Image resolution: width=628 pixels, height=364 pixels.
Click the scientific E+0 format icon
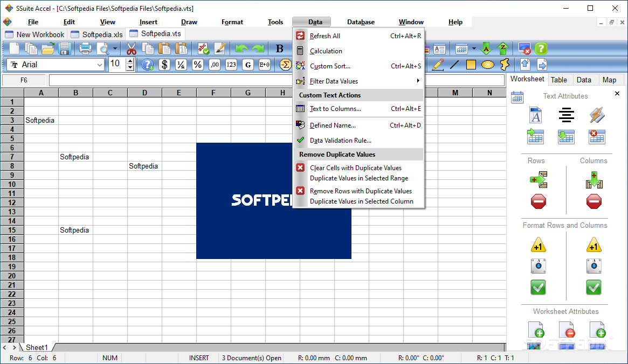click(x=264, y=65)
